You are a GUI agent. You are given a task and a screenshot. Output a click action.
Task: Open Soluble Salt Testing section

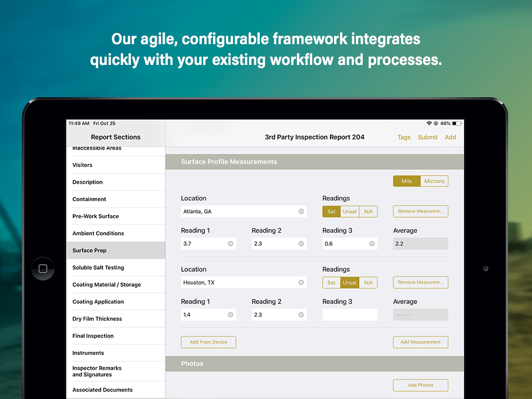point(116,268)
